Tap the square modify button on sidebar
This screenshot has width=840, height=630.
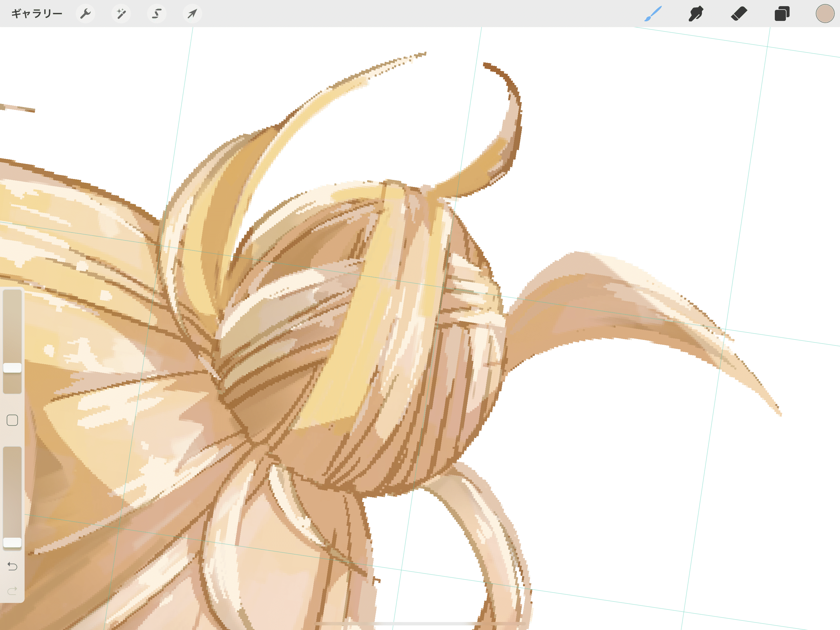pos(12,420)
